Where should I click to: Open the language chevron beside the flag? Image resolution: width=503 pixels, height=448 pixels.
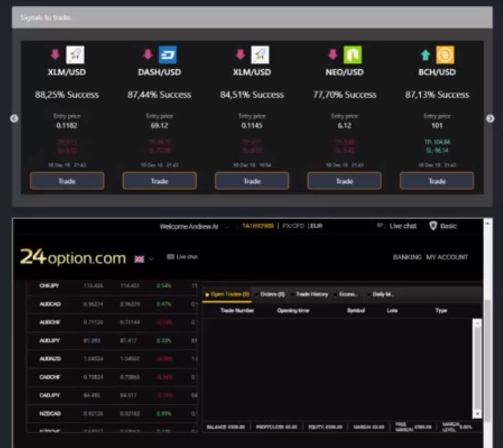[151, 259]
